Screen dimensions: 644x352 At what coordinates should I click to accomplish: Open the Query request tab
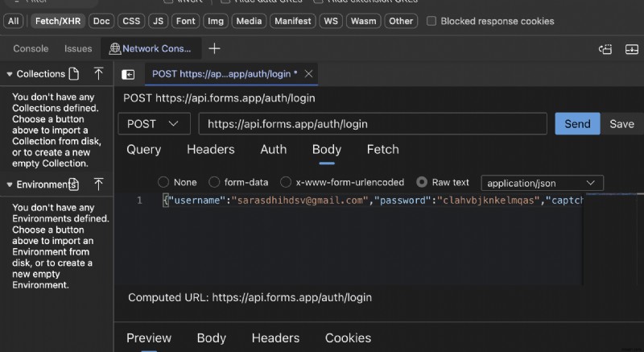144,150
